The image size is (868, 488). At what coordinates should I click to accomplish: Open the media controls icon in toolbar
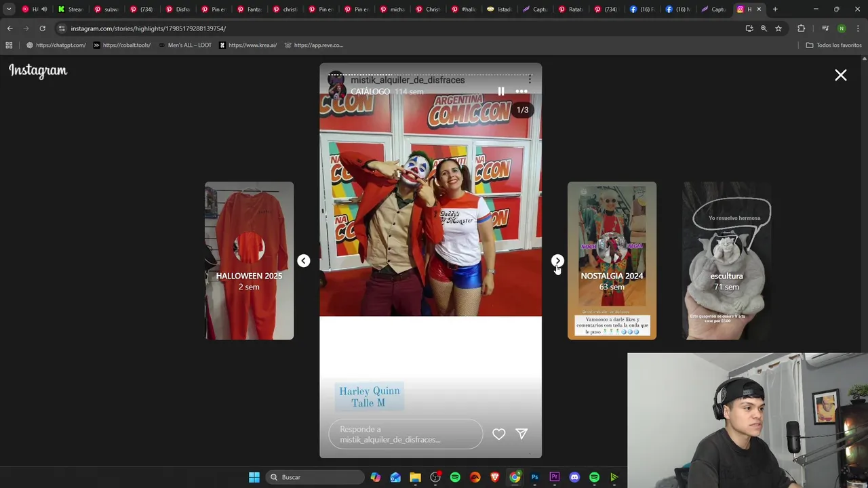coord(825,28)
